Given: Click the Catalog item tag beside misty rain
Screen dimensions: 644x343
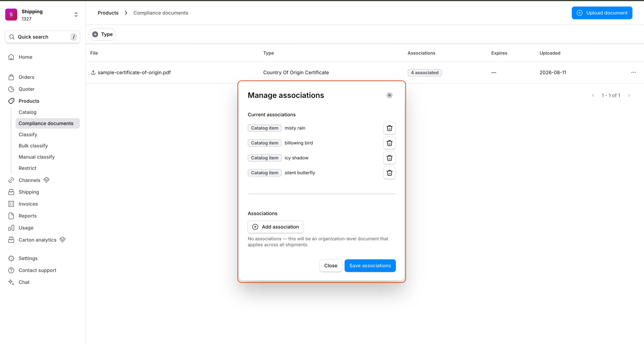Looking at the screenshot, I should (x=265, y=128).
